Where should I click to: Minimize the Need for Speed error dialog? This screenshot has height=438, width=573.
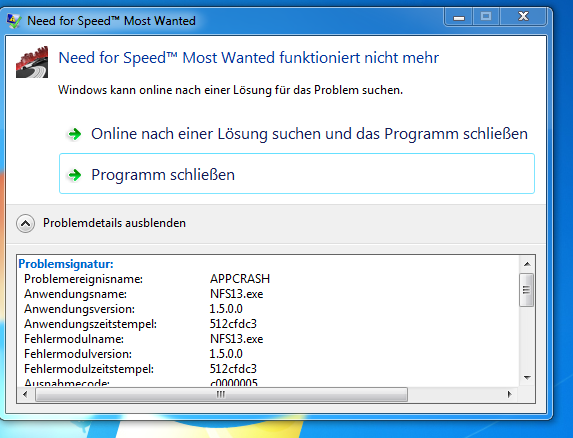click(x=459, y=17)
